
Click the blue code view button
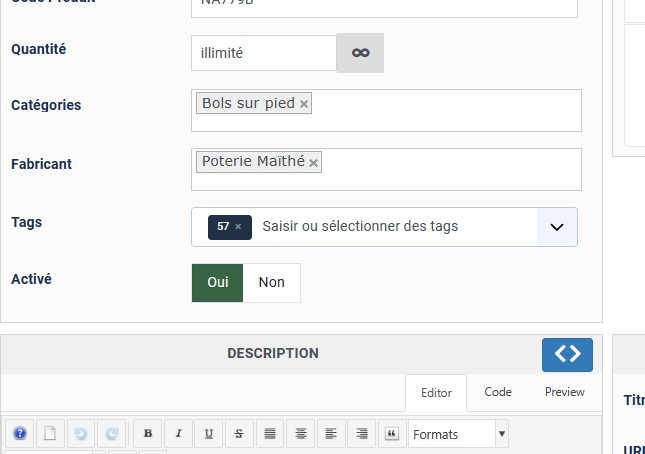[567, 354]
